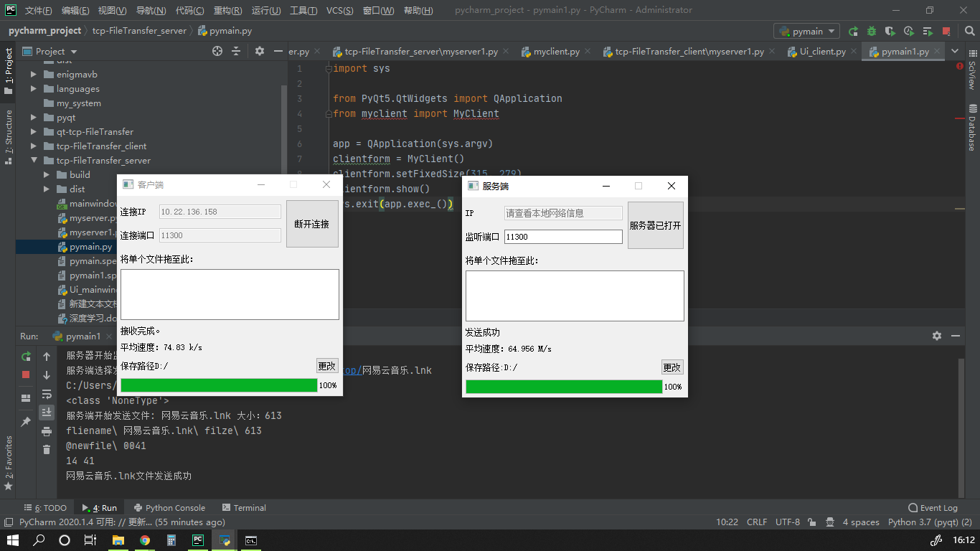The width and height of the screenshot is (980, 551).
Task: Click 断开连接 in the 客户端 window
Action: (x=312, y=223)
